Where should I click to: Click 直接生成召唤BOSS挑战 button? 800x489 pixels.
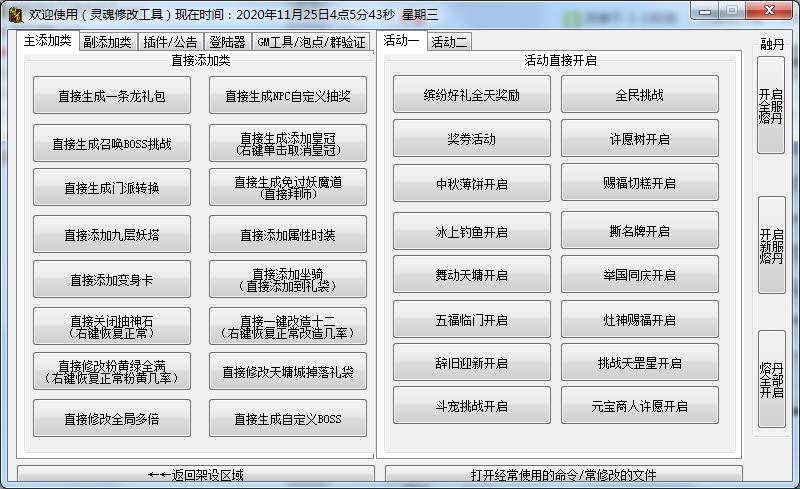[x=112, y=144]
